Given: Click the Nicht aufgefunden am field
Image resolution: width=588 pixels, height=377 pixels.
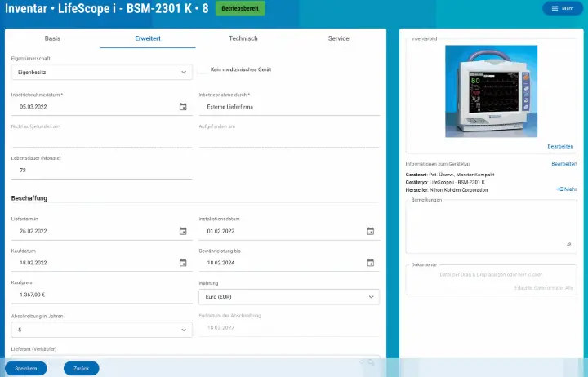Looking at the screenshot, I should point(101,139).
